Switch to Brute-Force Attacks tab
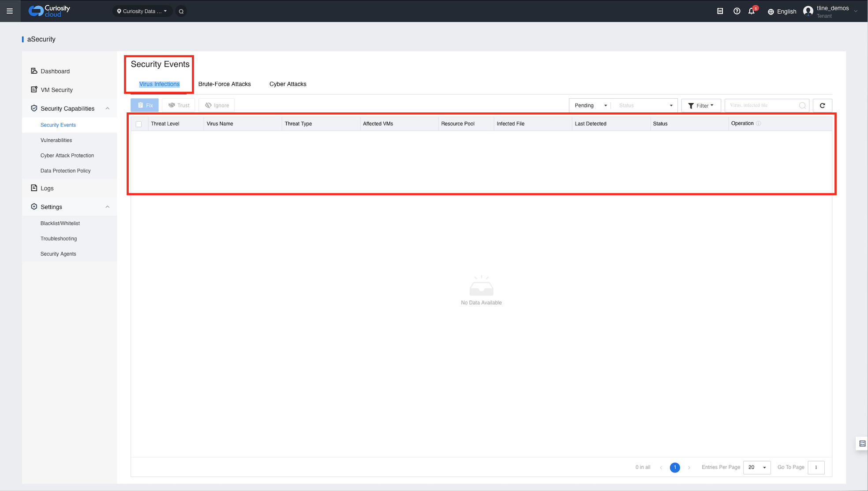Viewport: 868px width, 491px height. point(224,84)
